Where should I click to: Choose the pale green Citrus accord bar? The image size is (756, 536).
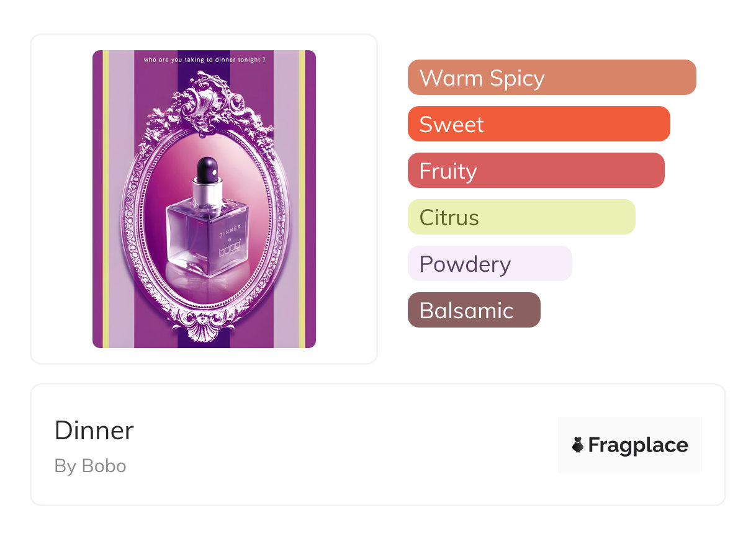click(521, 217)
